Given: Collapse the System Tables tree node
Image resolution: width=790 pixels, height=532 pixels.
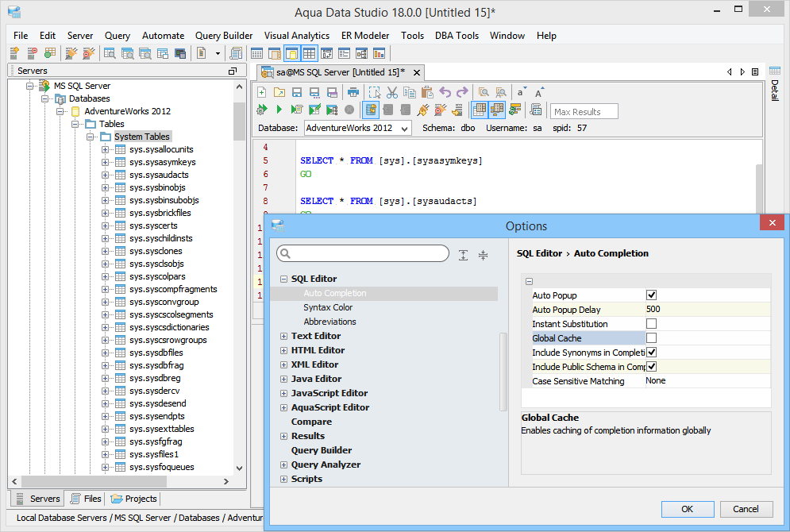Looking at the screenshot, I should point(91,137).
